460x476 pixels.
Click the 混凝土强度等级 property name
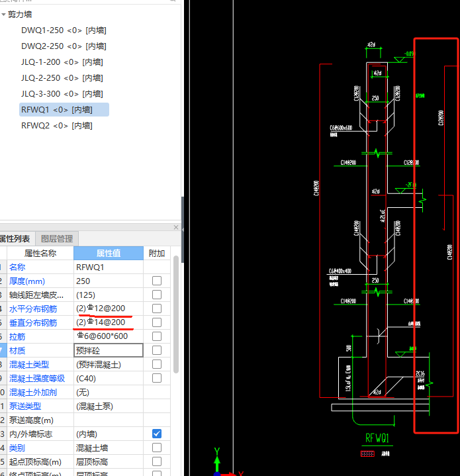point(37,378)
